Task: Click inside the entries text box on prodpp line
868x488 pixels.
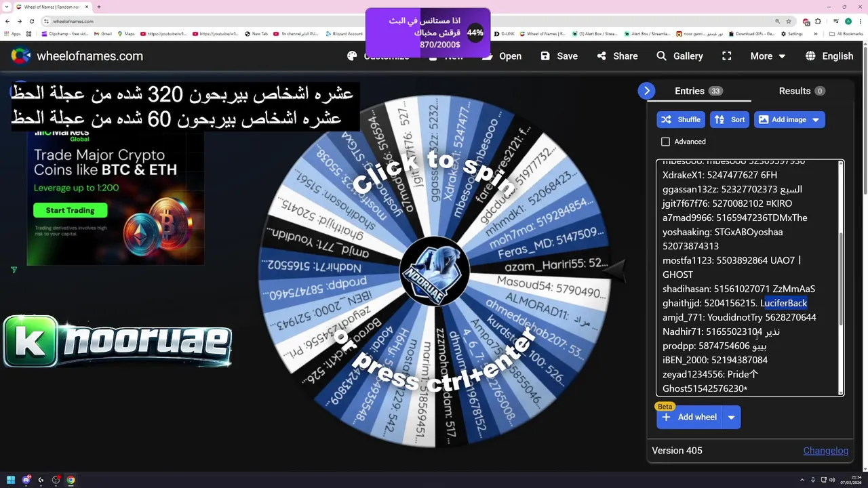Action: pyautogui.click(x=714, y=346)
